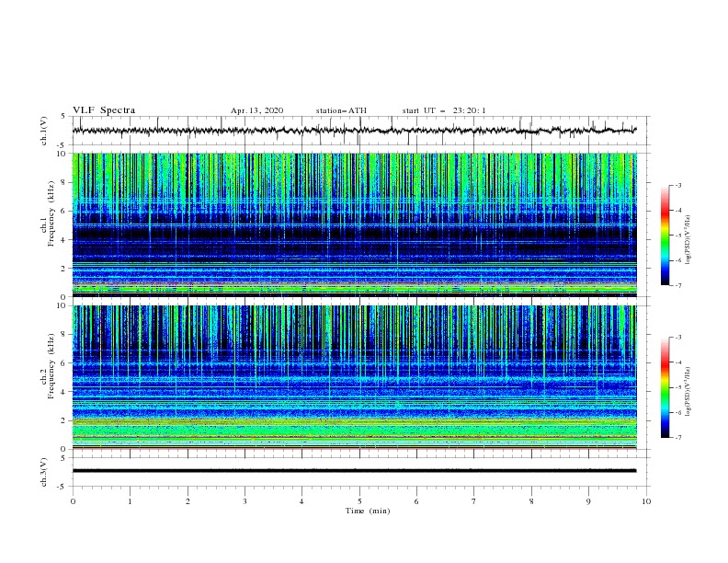Click the time axis tick label "9"
The image size is (728, 563).
coord(588,501)
